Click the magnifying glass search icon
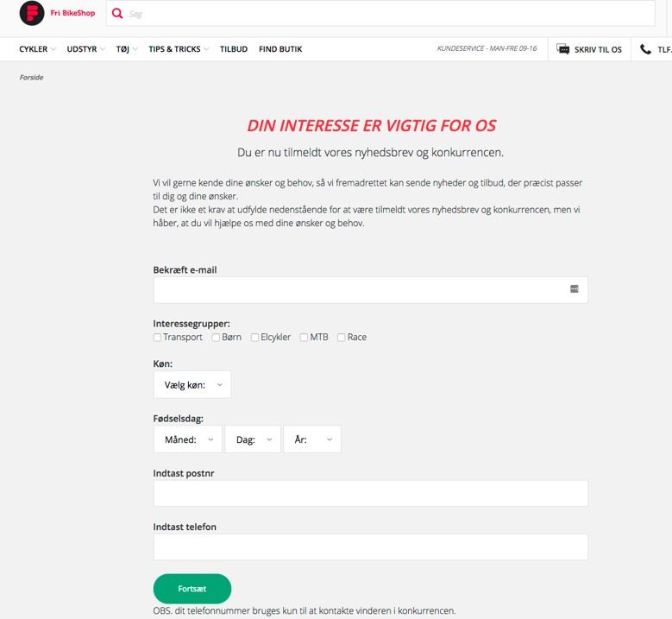The height and width of the screenshot is (619, 672). coord(117,13)
